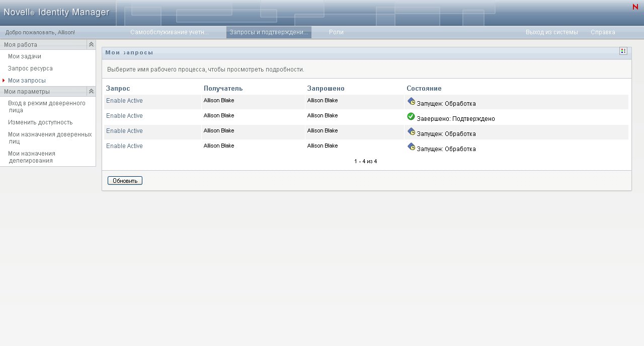Select the Запросы и подтверждени... tab
This screenshot has width=644, height=346.
tap(269, 32)
